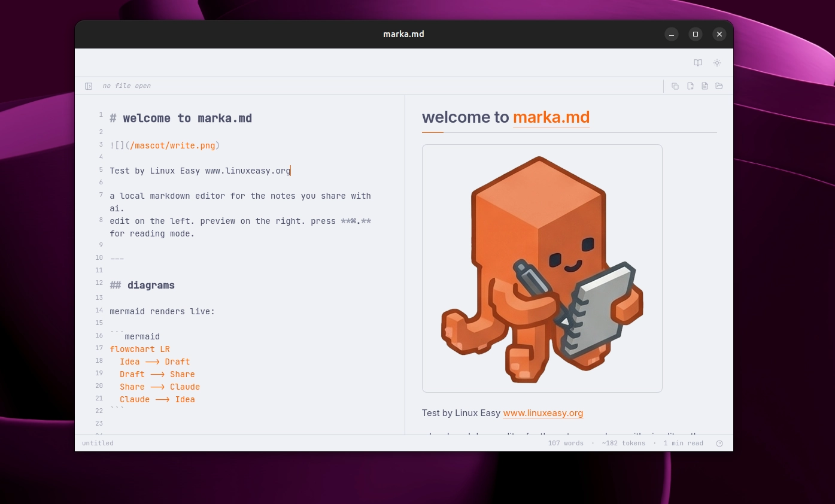Click the '1 min read' status entry

tap(684, 444)
